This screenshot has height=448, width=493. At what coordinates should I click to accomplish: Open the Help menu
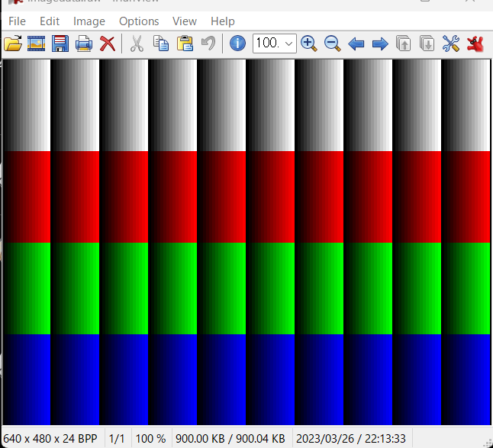[x=223, y=21]
